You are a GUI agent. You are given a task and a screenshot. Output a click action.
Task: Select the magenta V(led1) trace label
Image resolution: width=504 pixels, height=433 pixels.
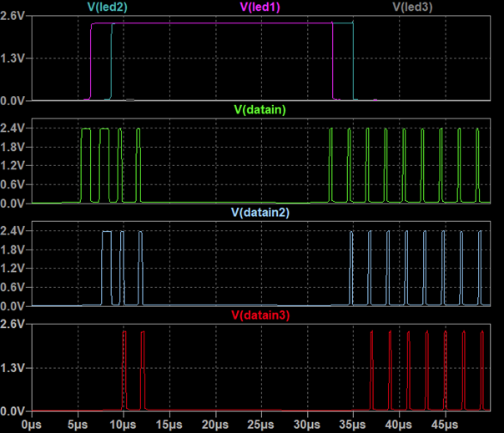pos(260,7)
